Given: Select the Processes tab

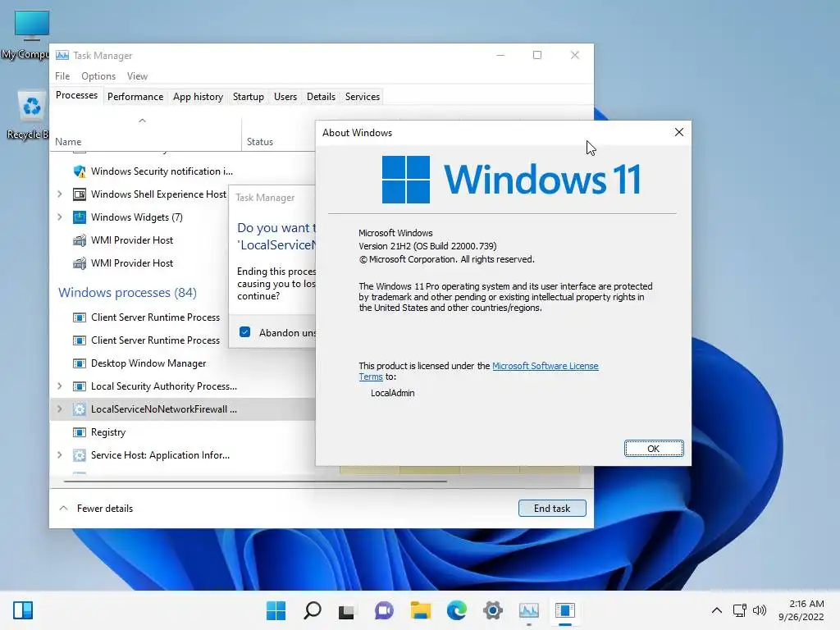Looking at the screenshot, I should point(76,95).
